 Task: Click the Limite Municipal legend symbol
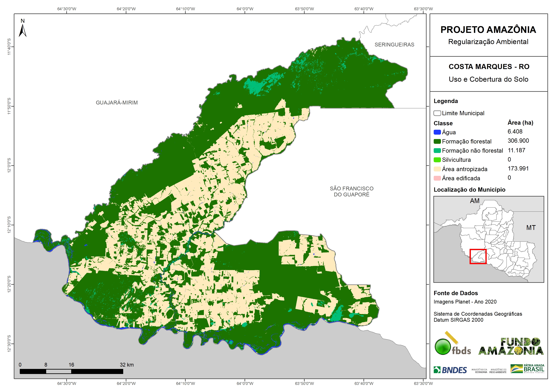point(437,113)
